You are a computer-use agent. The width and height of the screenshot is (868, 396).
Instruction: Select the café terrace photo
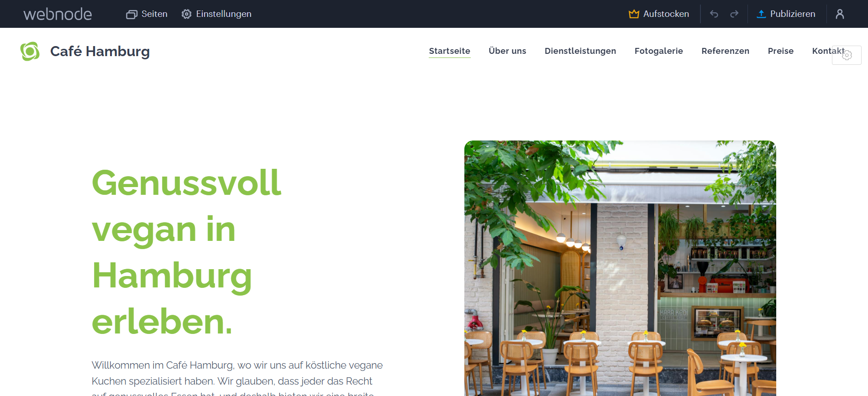(x=620, y=268)
